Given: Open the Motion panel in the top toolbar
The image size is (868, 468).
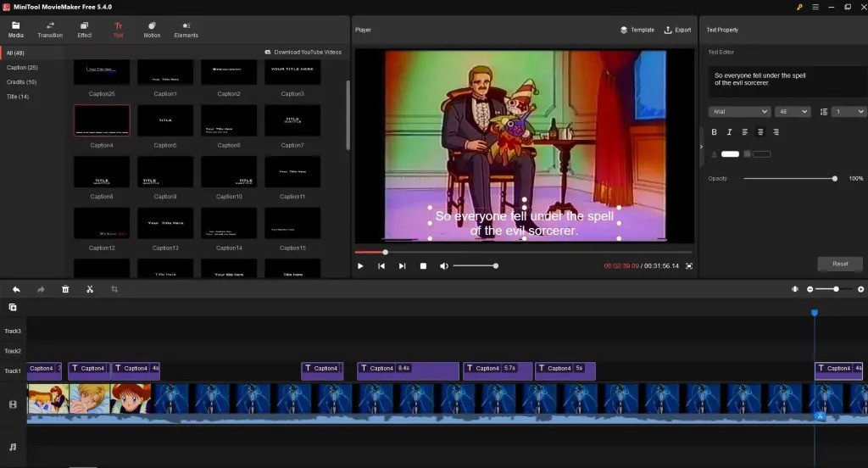Looking at the screenshot, I should [x=152, y=30].
